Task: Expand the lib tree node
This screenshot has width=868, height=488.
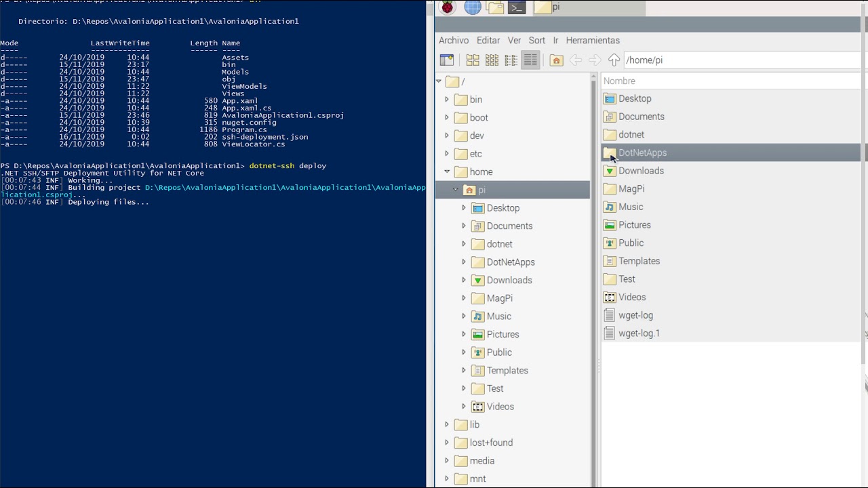Action: click(447, 424)
